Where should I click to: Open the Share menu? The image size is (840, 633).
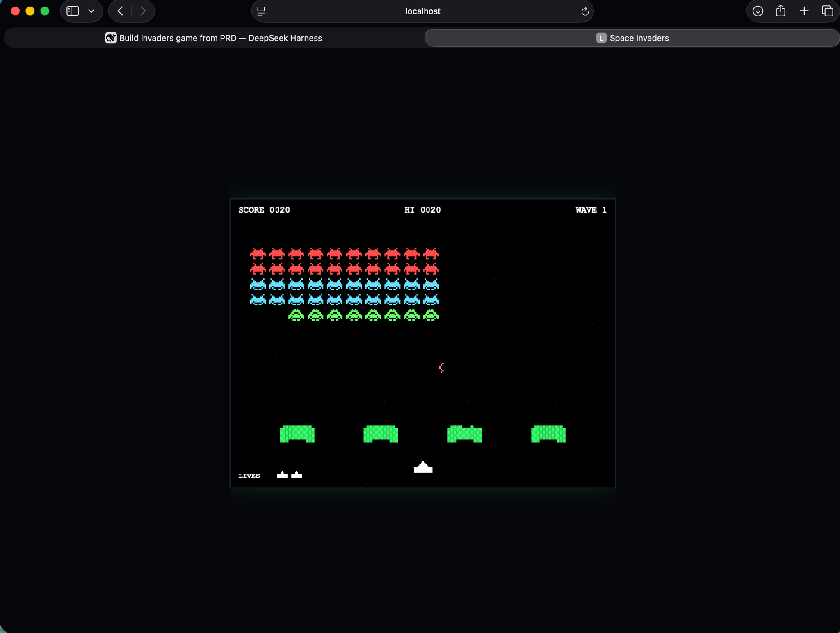pos(781,11)
